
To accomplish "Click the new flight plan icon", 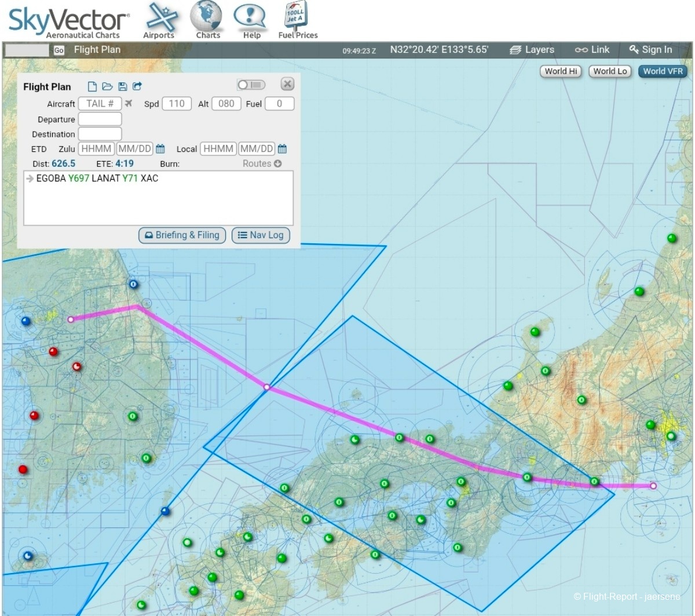I will [92, 86].
